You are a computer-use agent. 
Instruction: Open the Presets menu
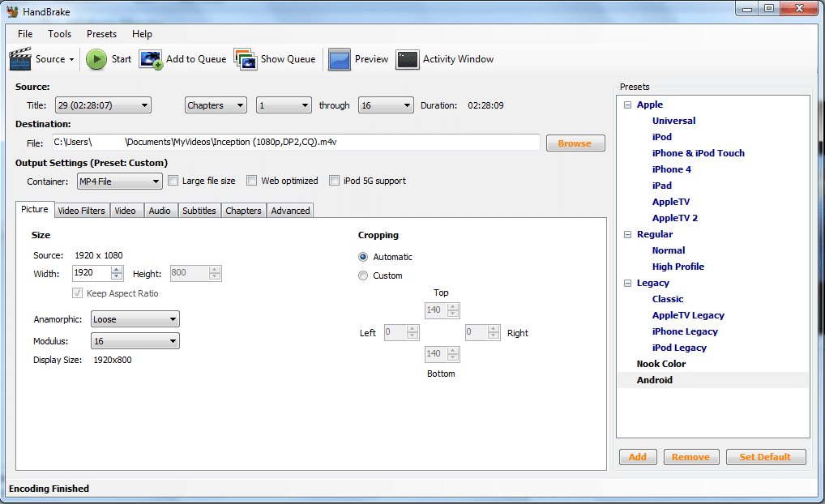[101, 34]
